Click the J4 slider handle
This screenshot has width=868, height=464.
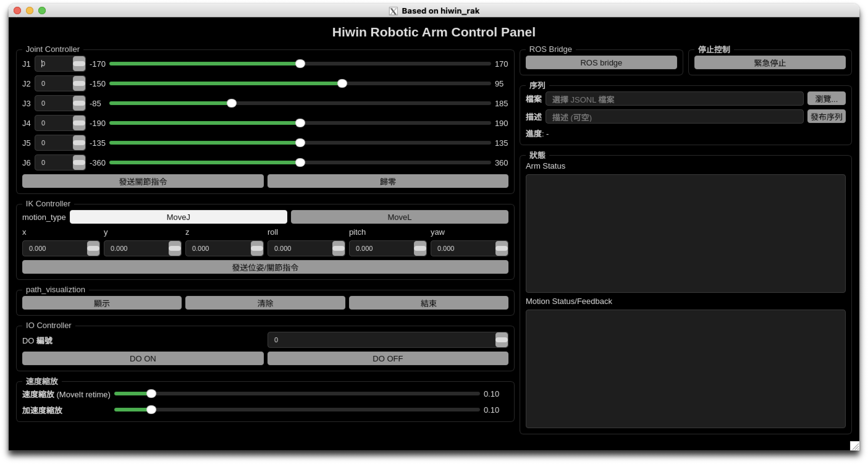click(x=300, y=123)
